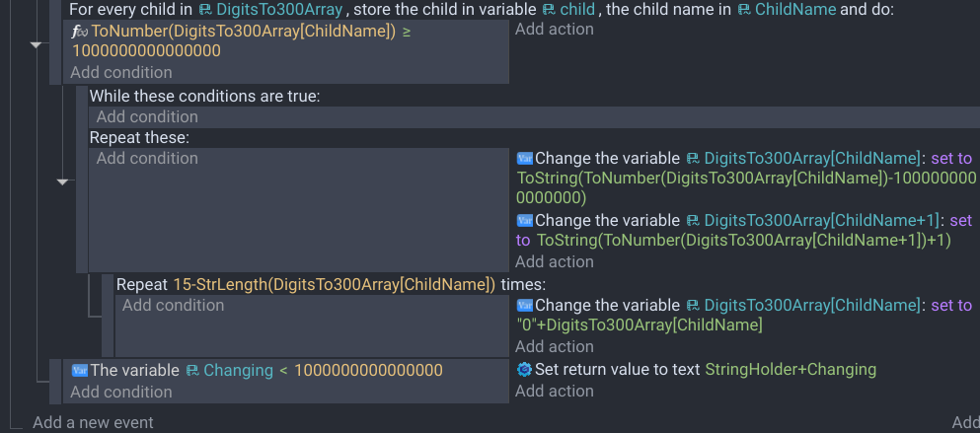Click the Var icon of the Changing condition

[79, 370]
